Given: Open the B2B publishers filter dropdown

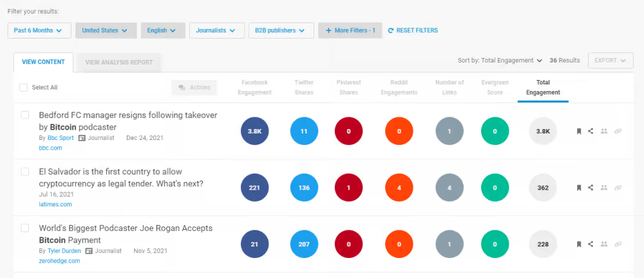Looking at the screenshot, I should [x=281, y=30].
